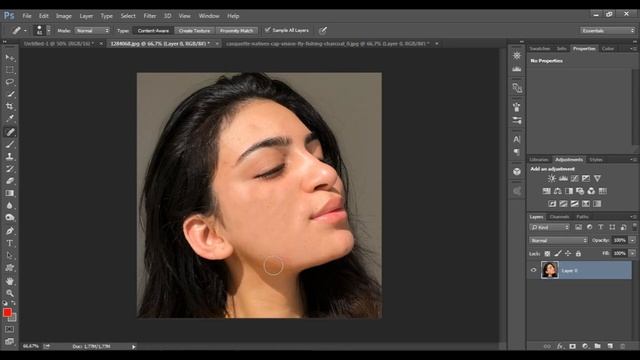The width and height of the screenshot is (640, 360).
Task: Toggle lock image pixels brush icon
Action: pyautogui.click(x=558, y=253)
